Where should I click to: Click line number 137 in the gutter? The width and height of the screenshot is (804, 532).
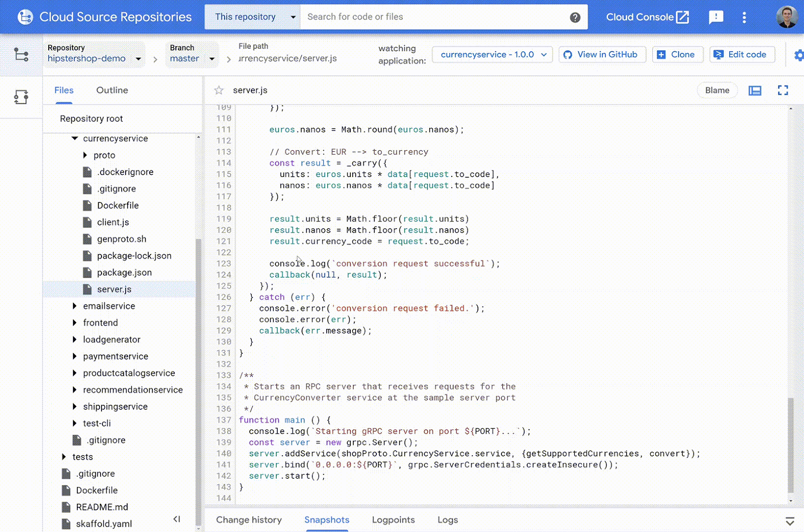pyautogui.click(x=224, y=420)
